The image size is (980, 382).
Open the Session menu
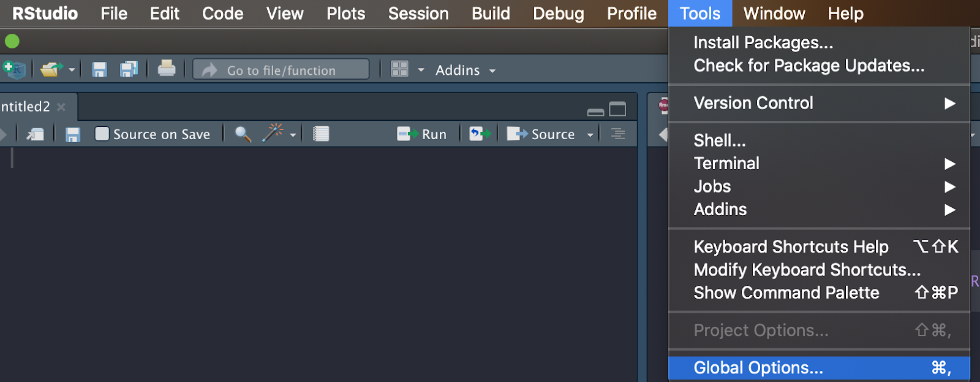tap(418, 13)
